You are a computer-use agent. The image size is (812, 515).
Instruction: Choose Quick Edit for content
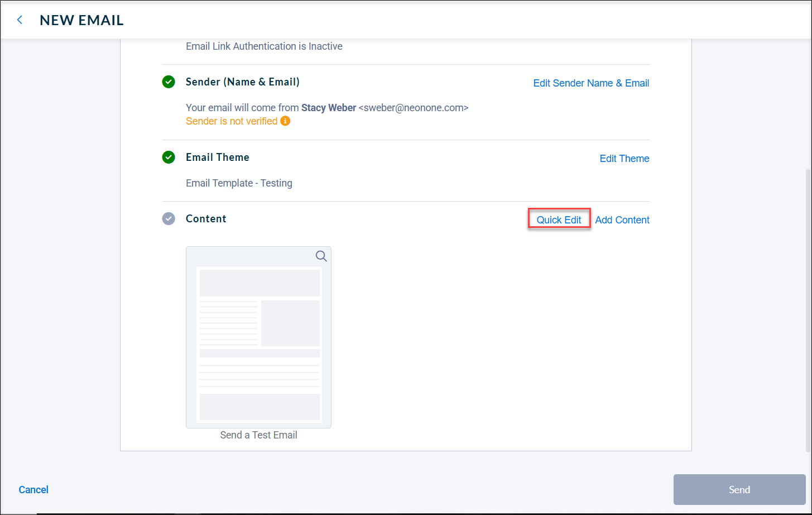click(x=559, y=220)
